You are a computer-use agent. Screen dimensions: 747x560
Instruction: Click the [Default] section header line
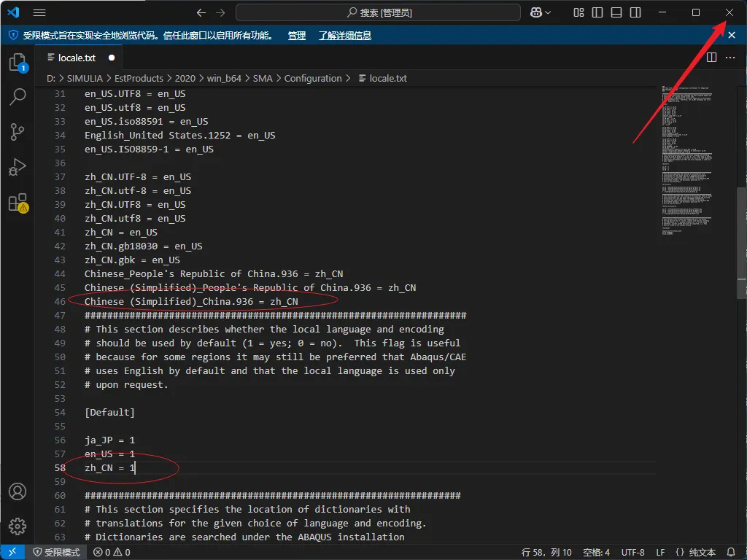[x=109, y=413]
